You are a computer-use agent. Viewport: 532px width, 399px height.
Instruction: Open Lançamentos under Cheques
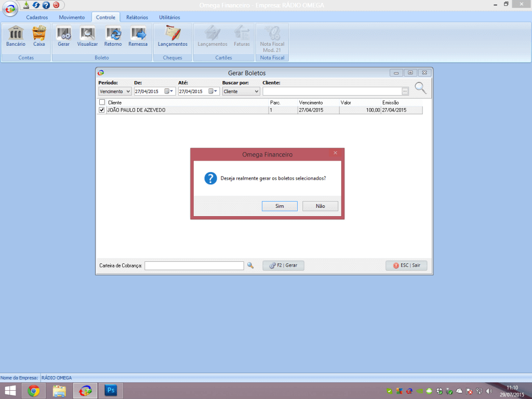[172, 37]
